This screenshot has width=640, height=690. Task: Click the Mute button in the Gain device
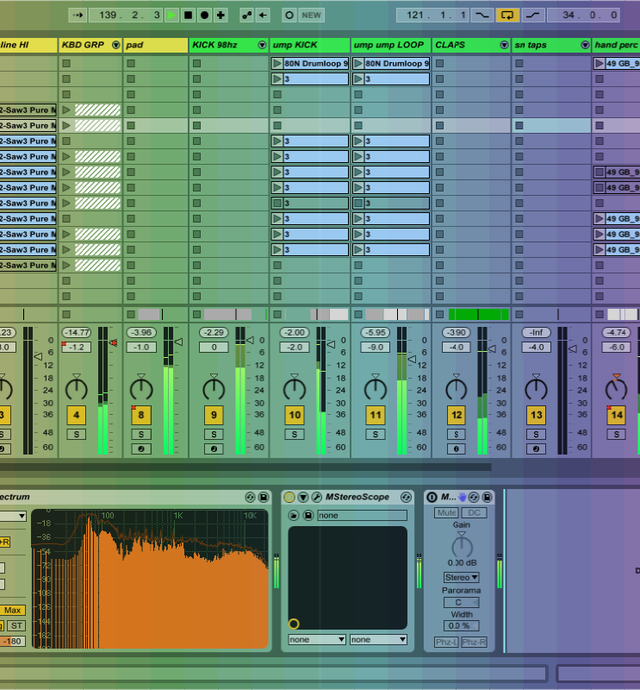tap(446, 513)
